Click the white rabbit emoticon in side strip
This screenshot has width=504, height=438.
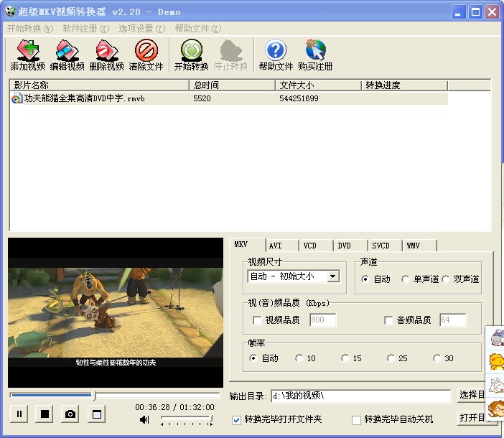[x=497, y=386]
